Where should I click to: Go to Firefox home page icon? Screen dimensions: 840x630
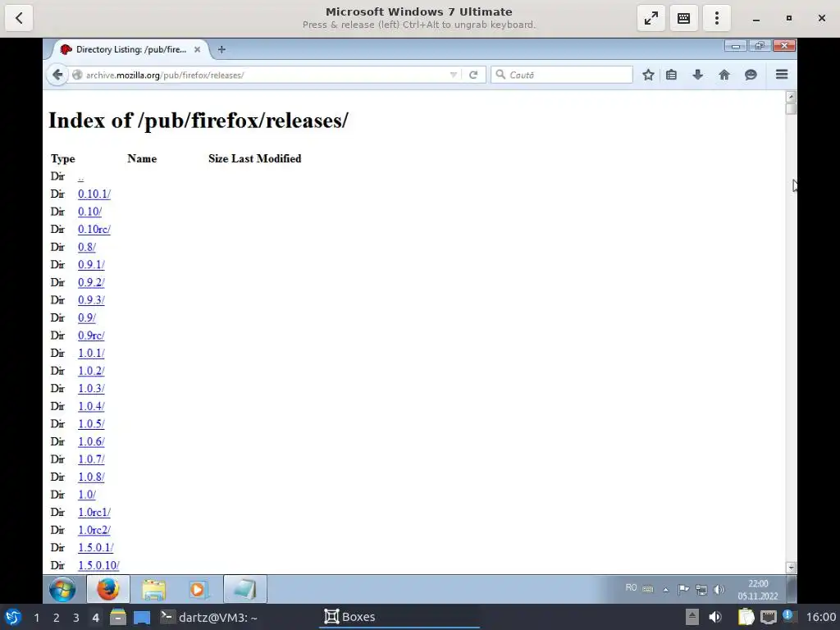724,75
